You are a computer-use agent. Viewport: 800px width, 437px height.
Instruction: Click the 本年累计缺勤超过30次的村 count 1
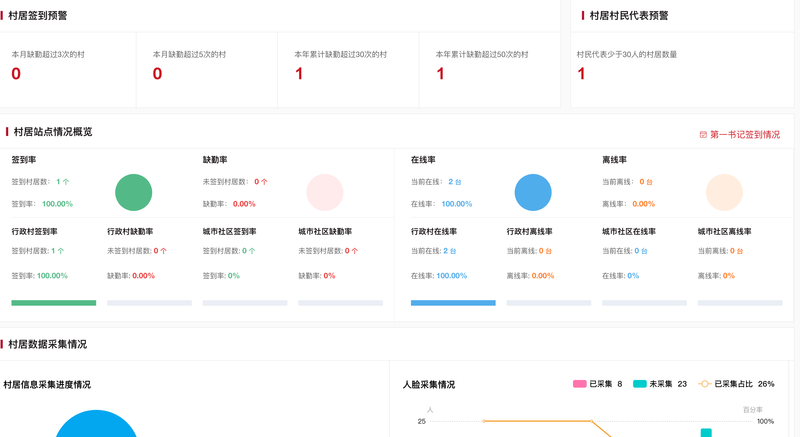coord(299,74)
